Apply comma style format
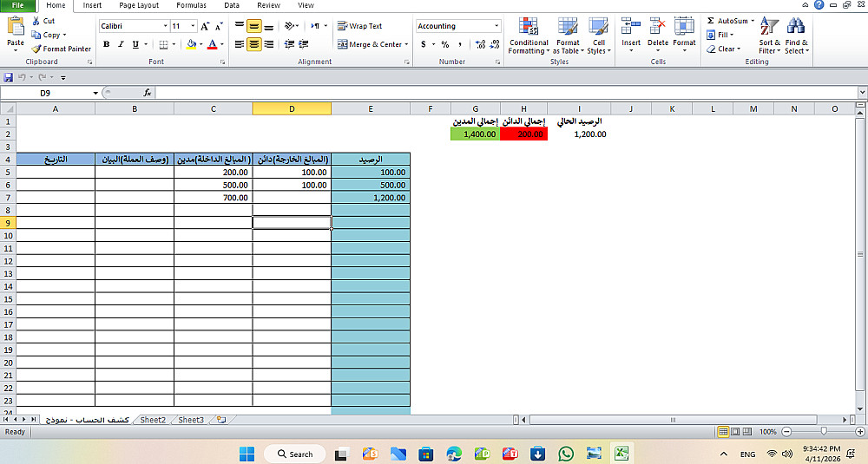The width and height of the screenshot is (868, 464). click(x=459, y=44)
